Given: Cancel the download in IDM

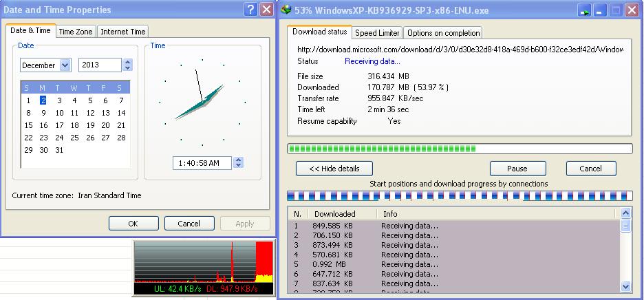Looking at the screenshot, I should (x=591, y=169).
